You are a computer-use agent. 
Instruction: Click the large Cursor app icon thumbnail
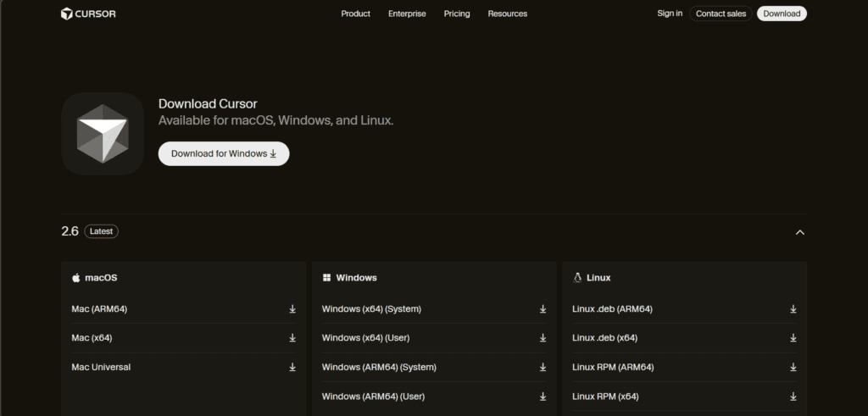(103, 133)
